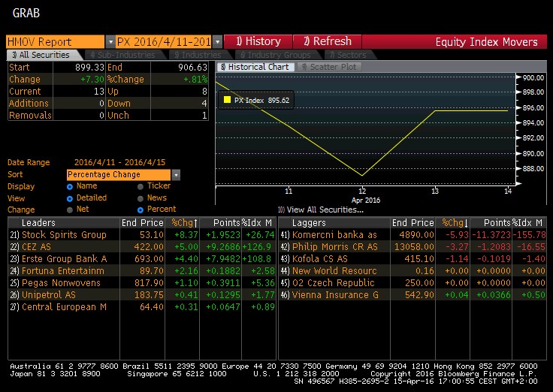Click the HMOV Report input field
553x392 pixels.
click(56, 42)
